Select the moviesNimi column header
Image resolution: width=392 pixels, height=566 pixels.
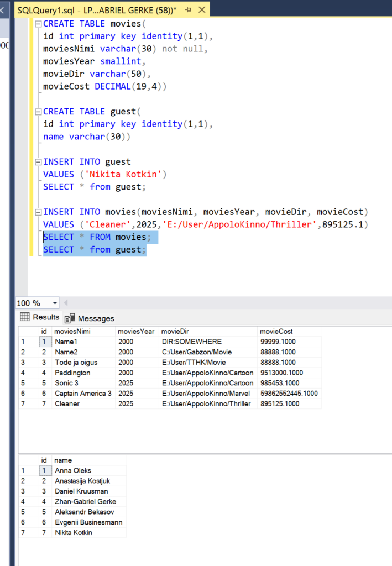pos(83,332)
